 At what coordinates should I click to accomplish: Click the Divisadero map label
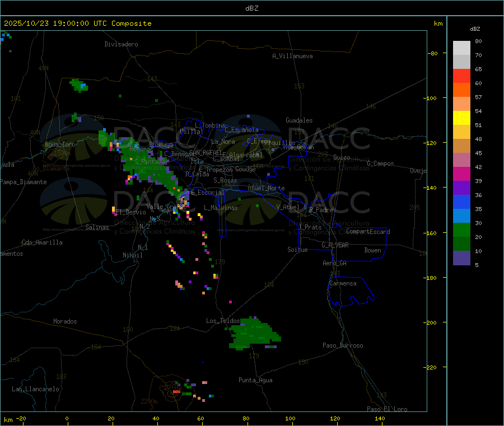[121, 44]
